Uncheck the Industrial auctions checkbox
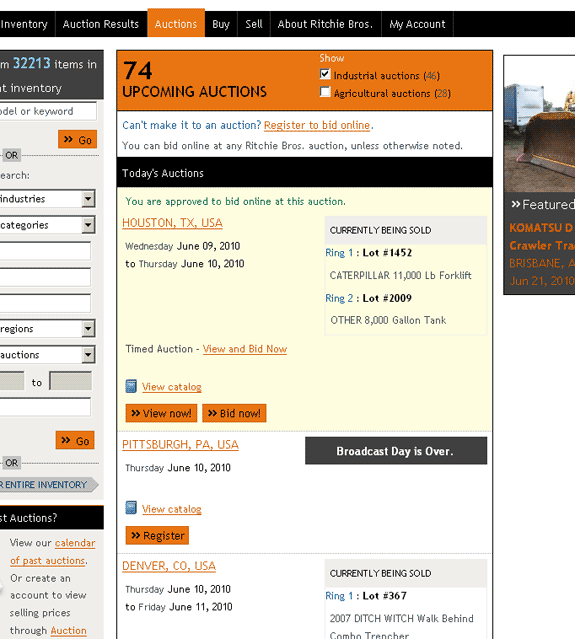Image resolution: width=575 pixels, height=639 pixels. pyautogui.click(x=325, y=74)
